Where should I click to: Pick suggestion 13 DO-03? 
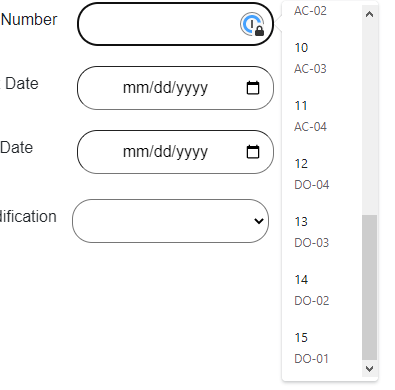coord(322,232)
